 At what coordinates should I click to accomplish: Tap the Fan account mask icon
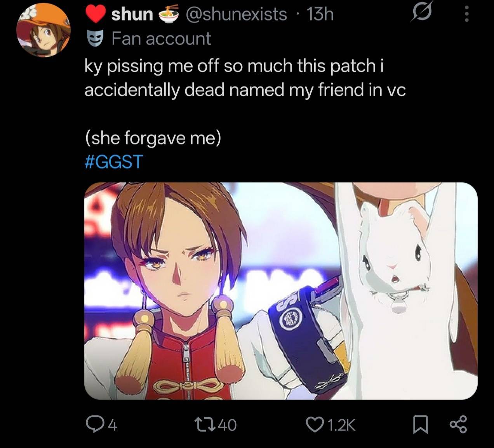coord(95,39)
